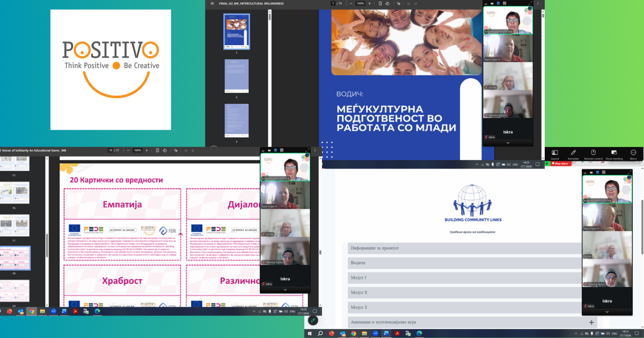
Task: Click 100% zoom level in Intercultural PDF toolbar
Action: click(360, 3)
